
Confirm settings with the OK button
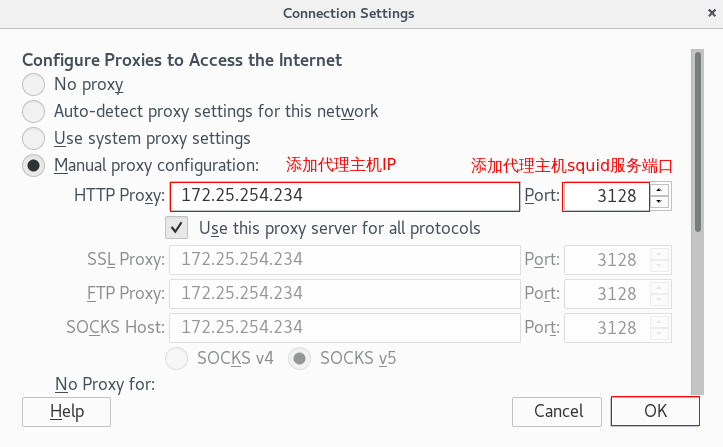[x=655, y=411]
